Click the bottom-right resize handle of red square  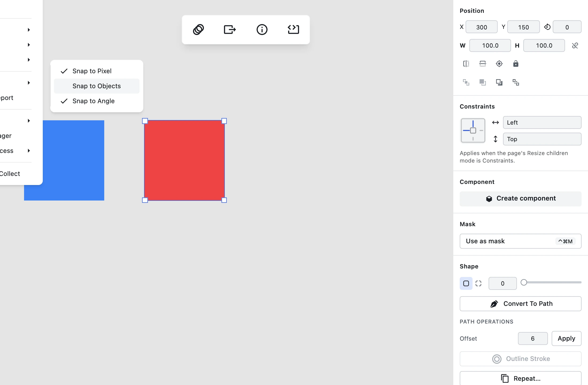pos(224,200)
